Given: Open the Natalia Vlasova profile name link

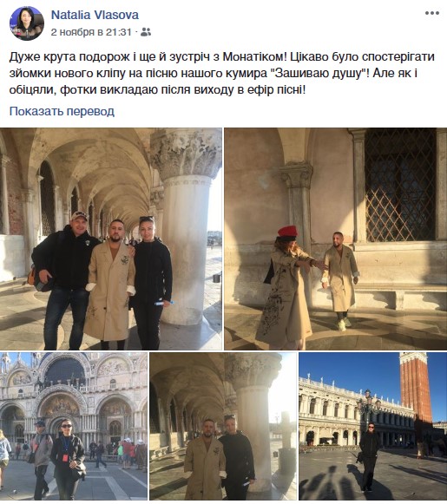Looking at the screenshot, I should pyautogui.click(x=95, y=15).
